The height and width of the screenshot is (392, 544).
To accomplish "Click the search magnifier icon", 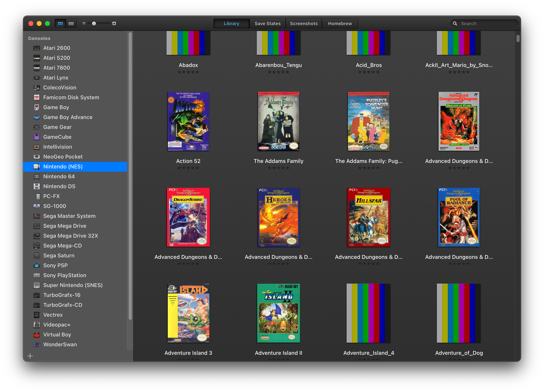I will [x=455, y=23].
